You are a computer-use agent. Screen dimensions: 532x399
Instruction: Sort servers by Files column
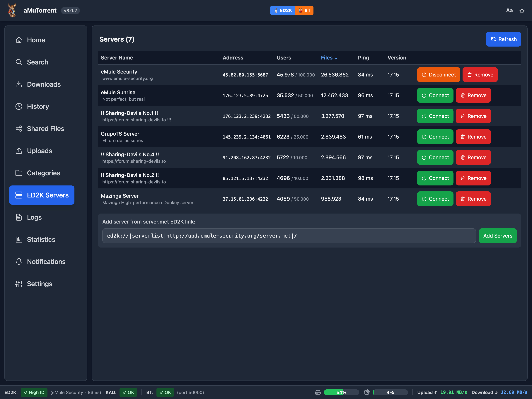click(x=329, y=58)
